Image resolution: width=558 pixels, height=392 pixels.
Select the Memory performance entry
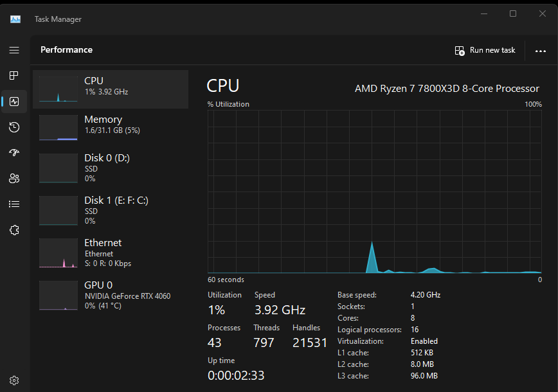coord(111,127)
